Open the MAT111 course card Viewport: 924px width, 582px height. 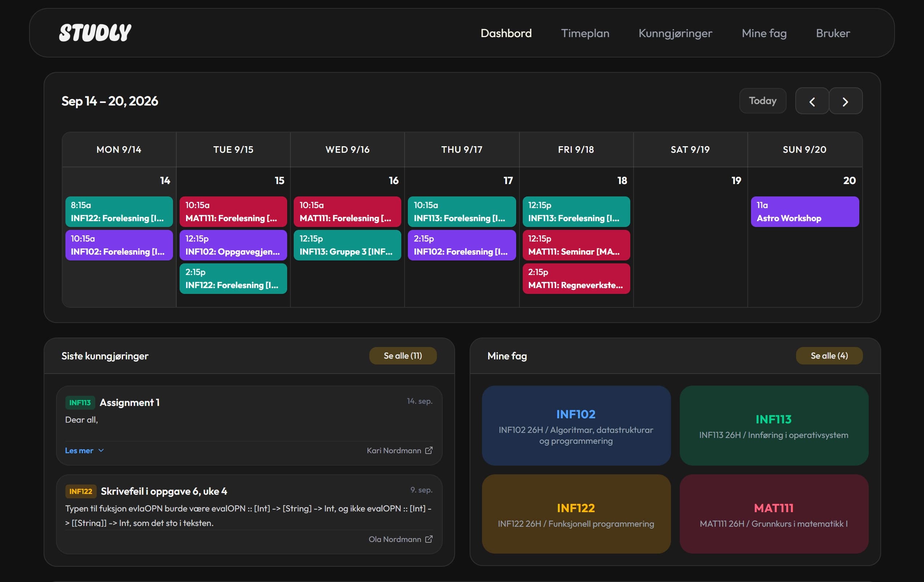(x=774, y=514)
